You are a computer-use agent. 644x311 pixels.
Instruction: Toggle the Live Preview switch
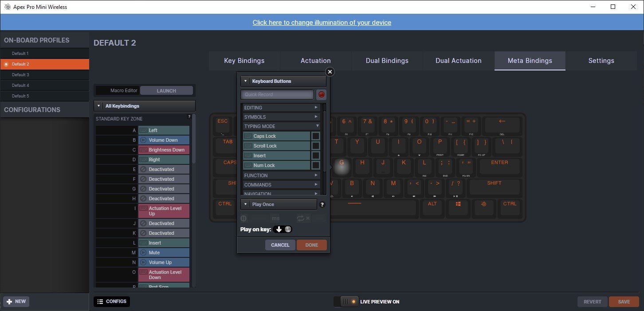346,302
